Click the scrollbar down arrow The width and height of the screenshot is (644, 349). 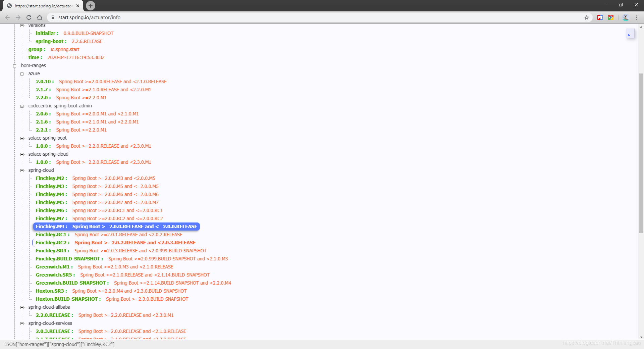point(641,337)
